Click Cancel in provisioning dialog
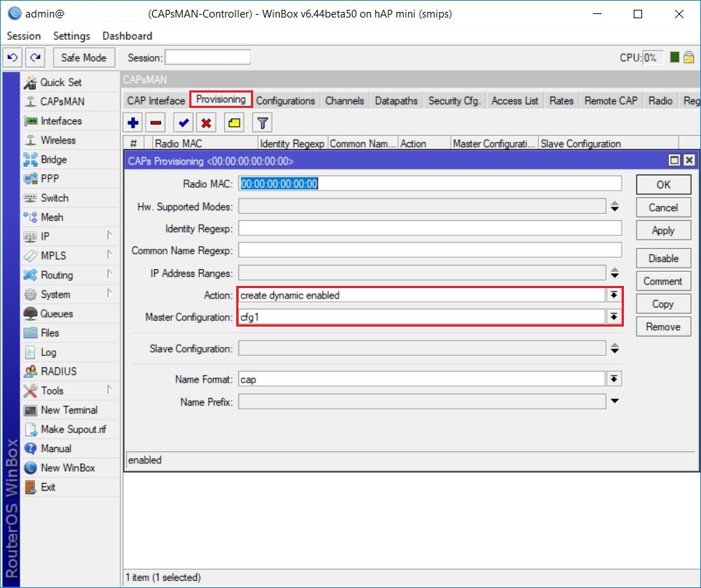The width and height of the screenshot is (701, 588). [663, 207]
